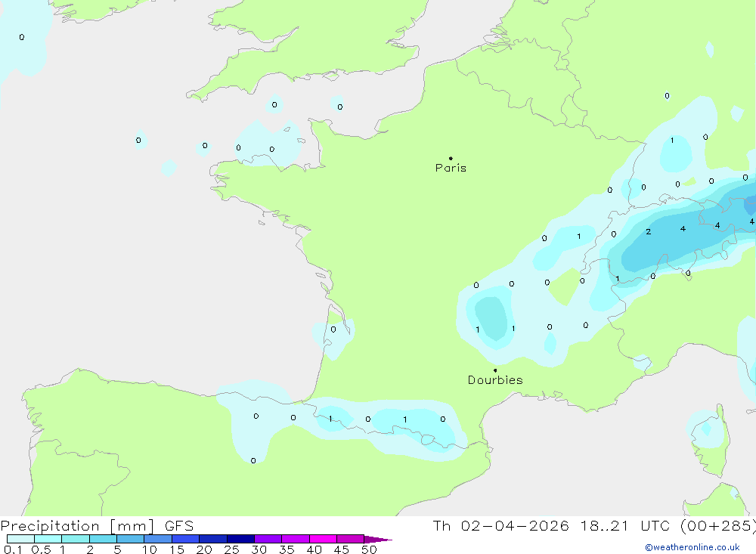Click the Paris city label

[x=451, y=168]
